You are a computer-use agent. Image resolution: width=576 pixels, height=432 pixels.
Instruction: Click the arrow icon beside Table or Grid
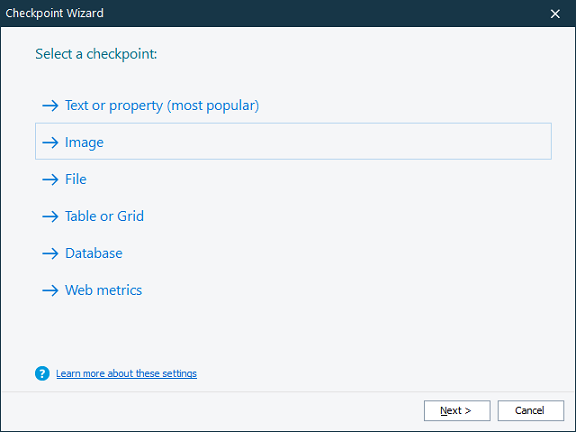[x=50, y=216]
